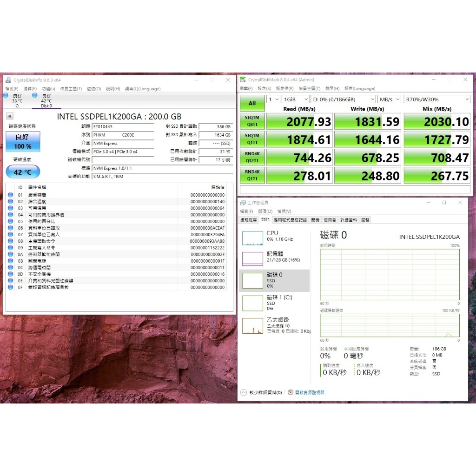Click the green All benchmark button
The height and width of the screenshot is (476, 476).
point(252,103)
